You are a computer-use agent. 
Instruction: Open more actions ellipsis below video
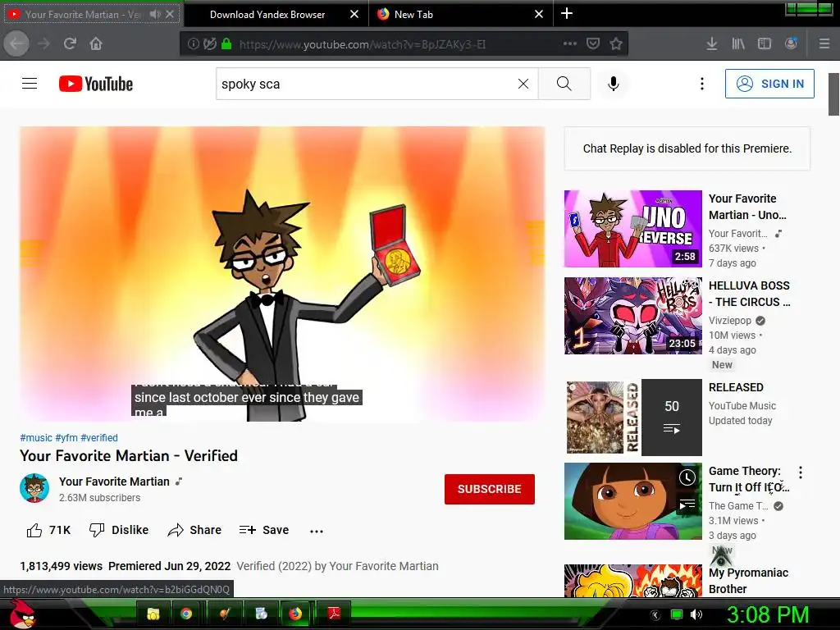point(317,531)
